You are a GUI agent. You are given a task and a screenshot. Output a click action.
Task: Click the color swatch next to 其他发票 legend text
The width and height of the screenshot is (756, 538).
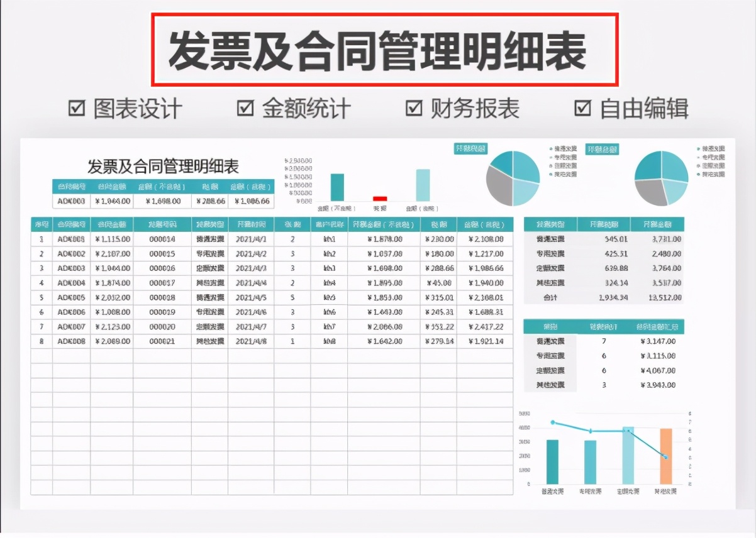coord(552,175)
